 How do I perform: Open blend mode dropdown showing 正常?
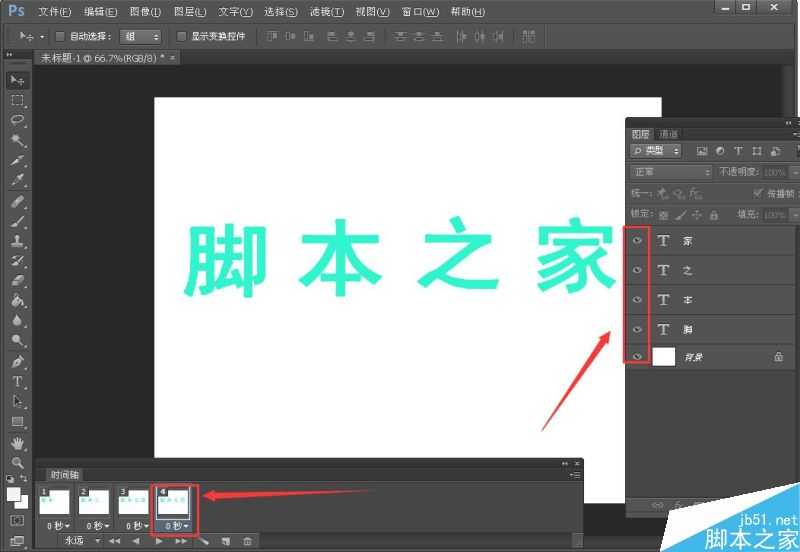[x=671, y=172]
